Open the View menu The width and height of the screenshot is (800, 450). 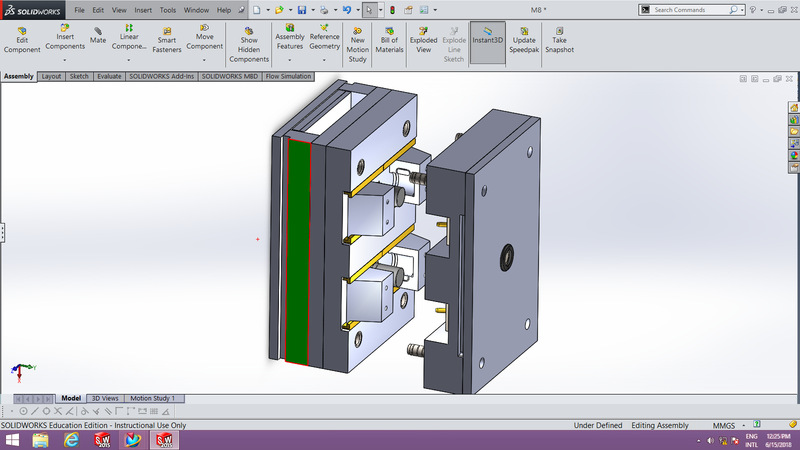119,10
